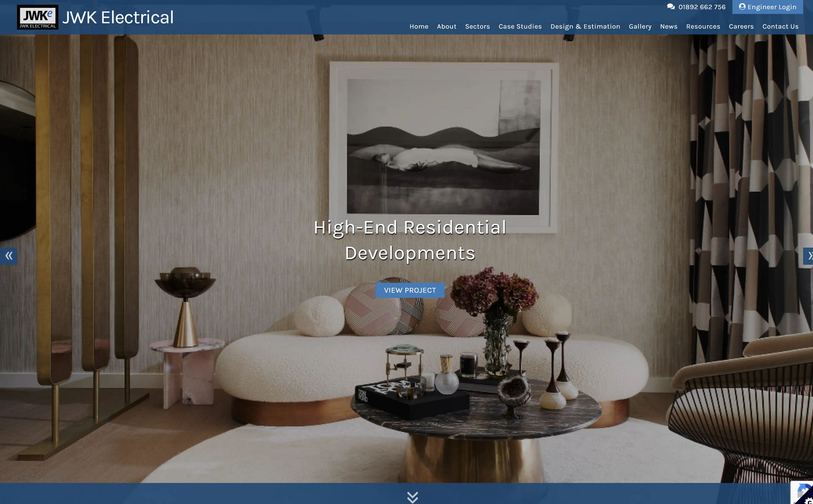
Task: Click the double chevron scroll-down arrow
Action: (x=412, y=497)
